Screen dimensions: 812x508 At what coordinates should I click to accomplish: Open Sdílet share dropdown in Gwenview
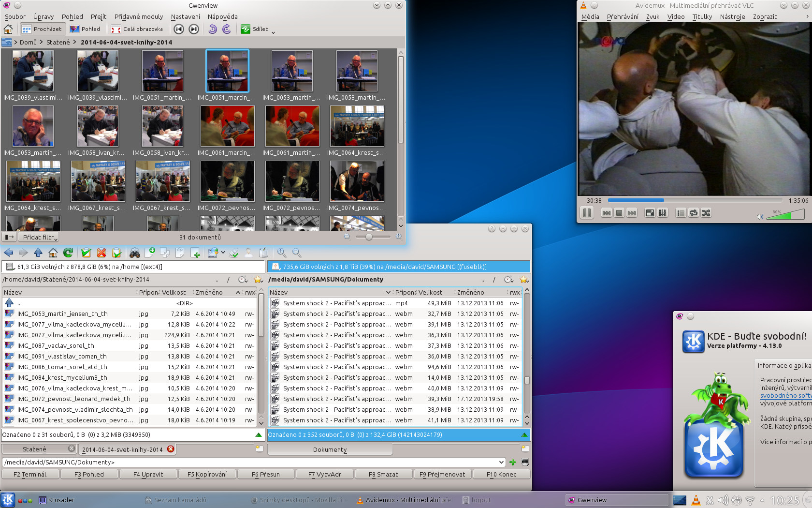tap(258, 29)
